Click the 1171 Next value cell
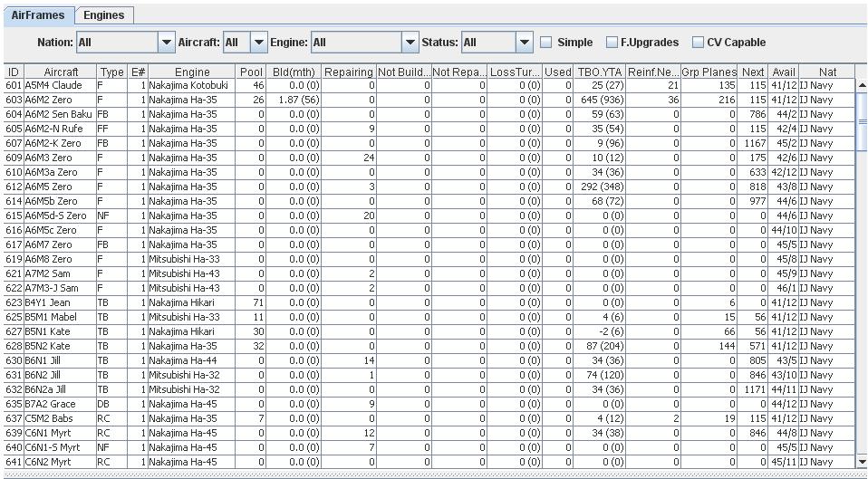The image size is (868, 479). click(x=752, y=389)
